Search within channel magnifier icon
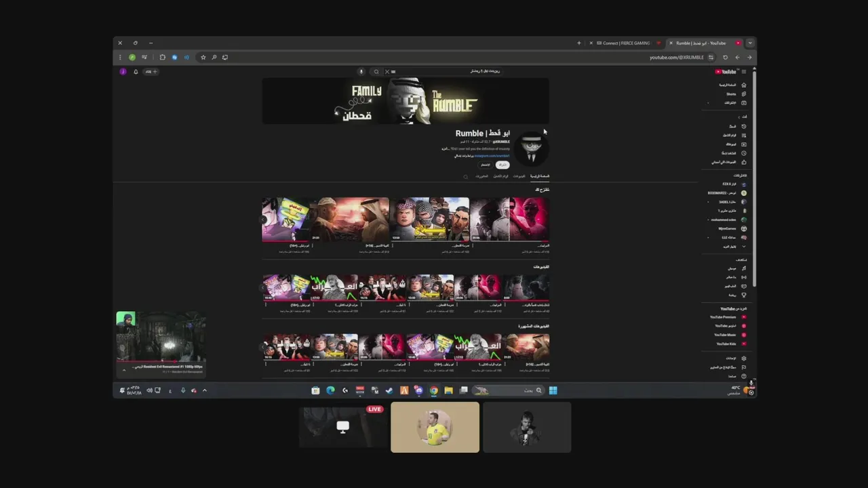This screenshot has height=488, width=868. pos(465,176)
